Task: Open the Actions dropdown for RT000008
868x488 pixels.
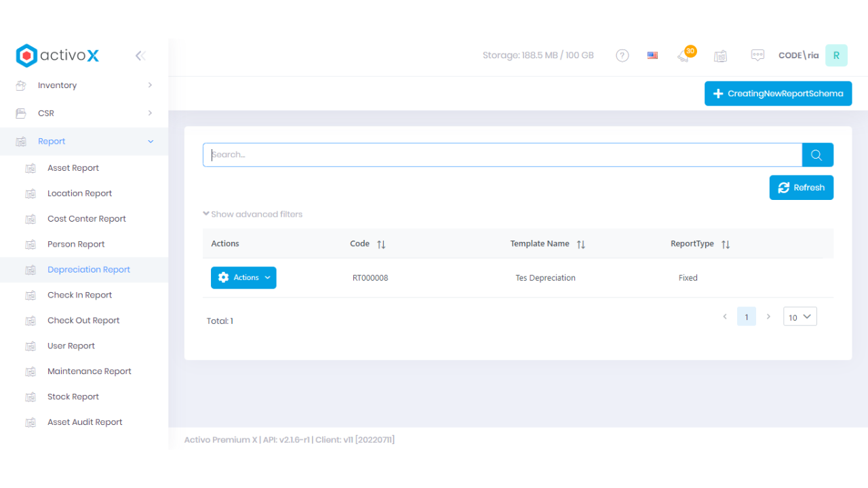Action: (x=243, y=278)
